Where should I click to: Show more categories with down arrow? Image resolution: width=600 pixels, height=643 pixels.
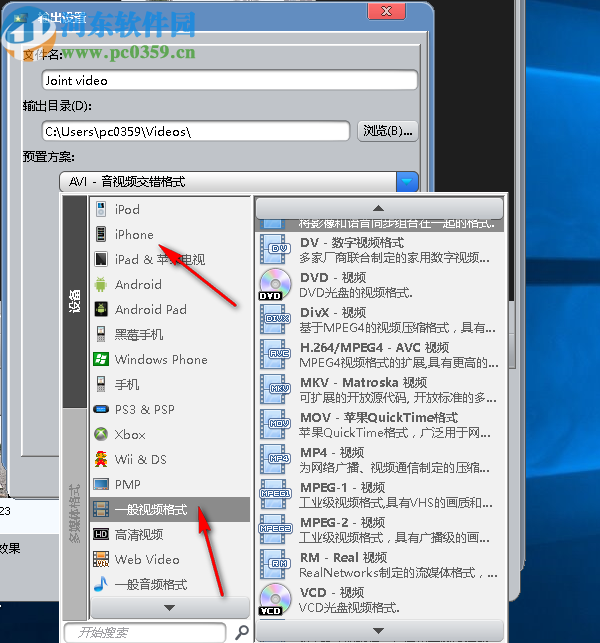[x=170, y=607]
